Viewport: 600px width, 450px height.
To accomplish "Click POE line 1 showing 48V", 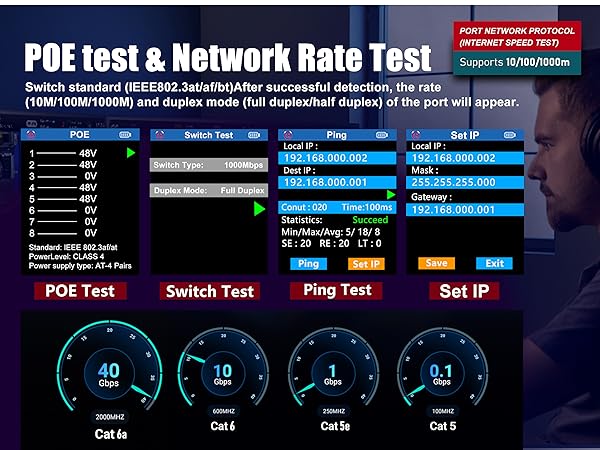I will click(x=63, y=153).
